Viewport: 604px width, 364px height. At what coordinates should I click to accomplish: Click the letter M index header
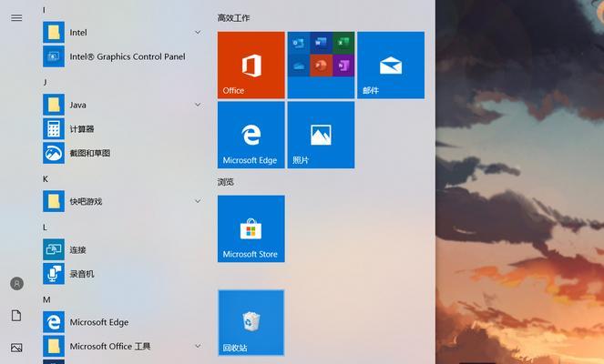pyautogui.click(x=46, y=299)
